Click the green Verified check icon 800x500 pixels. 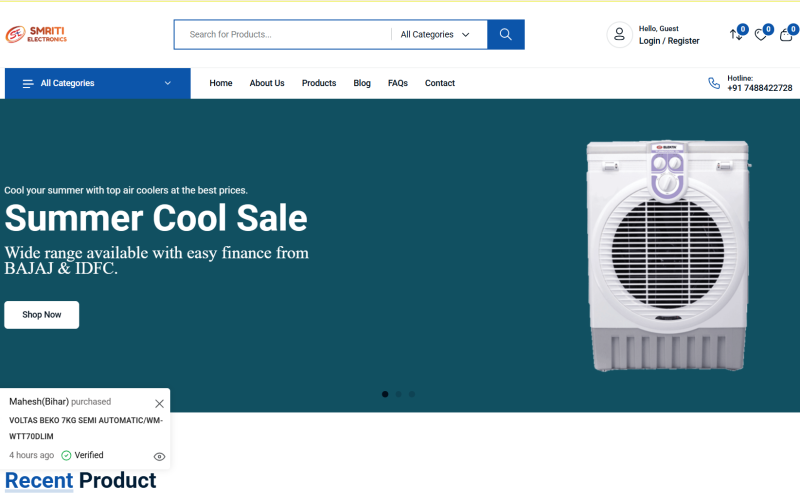[66, 455]
